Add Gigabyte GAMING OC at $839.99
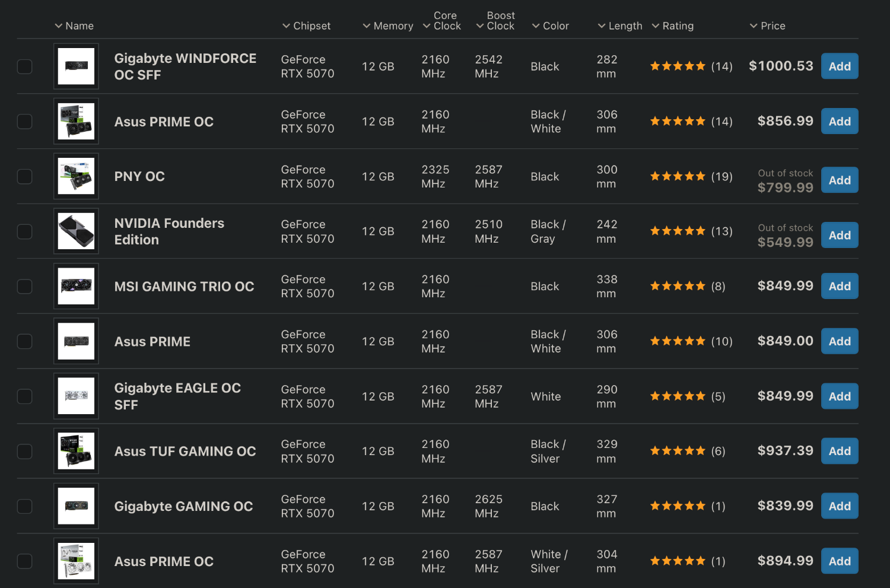 coord(840,506)
